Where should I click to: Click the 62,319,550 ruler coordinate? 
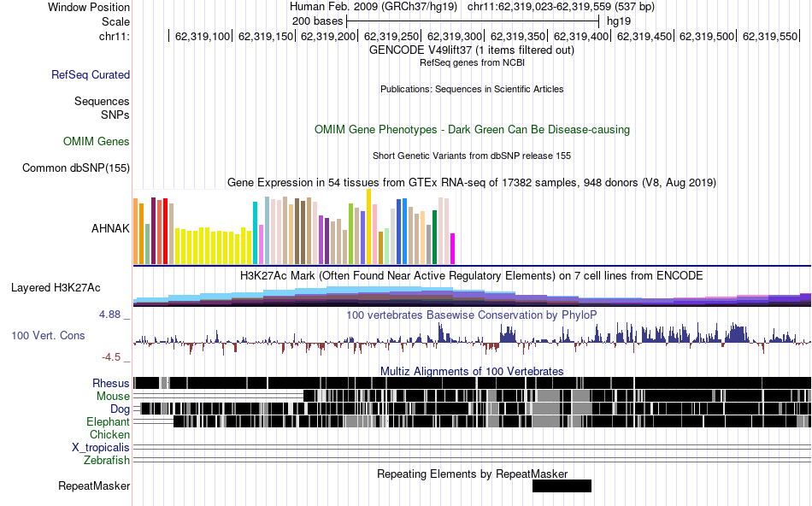pyautogui.click(x=770, y=36)
